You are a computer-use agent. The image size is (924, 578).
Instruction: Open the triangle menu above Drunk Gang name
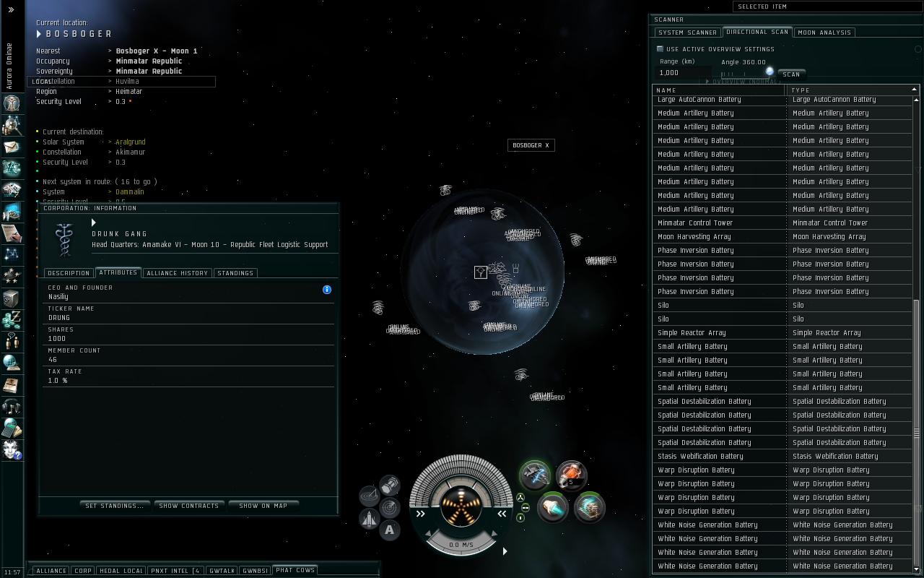94,223
